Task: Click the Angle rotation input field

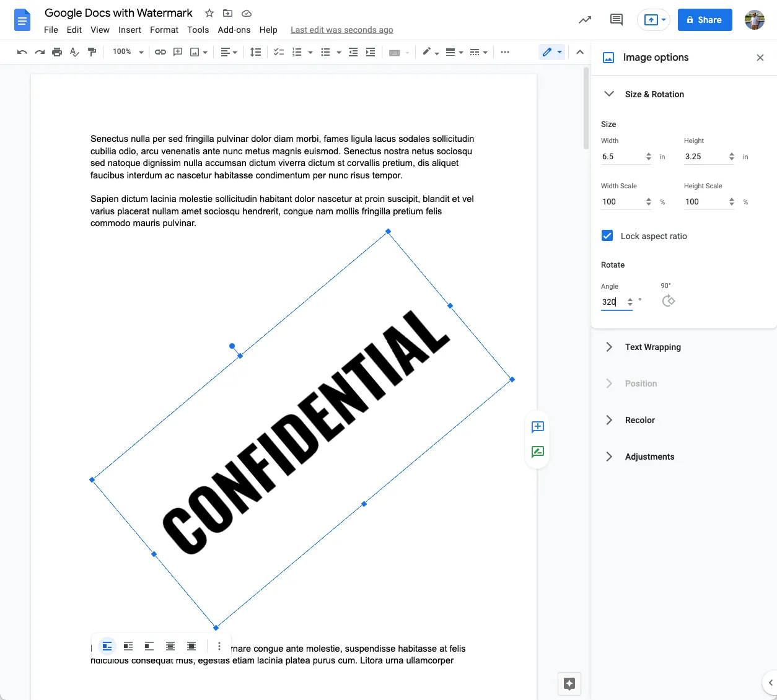Action: (612, 302)
